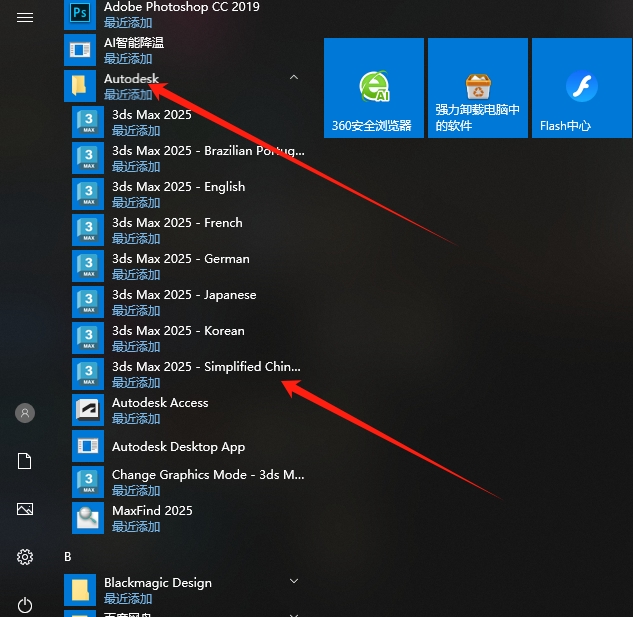The image size is (633, 617).
Task: Expand the Start menu hamburger button
Action: [25, 18]
